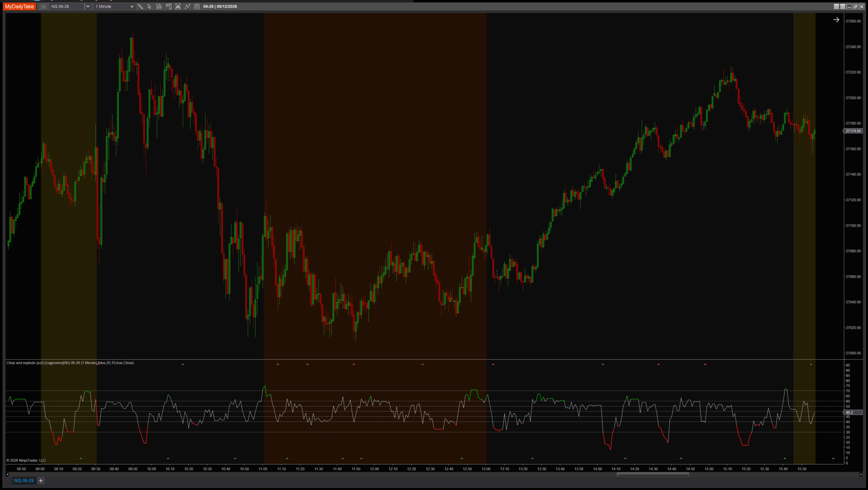Edit the NQ 06-26 instrument field
868x490 pixels.
click(67, 6)
